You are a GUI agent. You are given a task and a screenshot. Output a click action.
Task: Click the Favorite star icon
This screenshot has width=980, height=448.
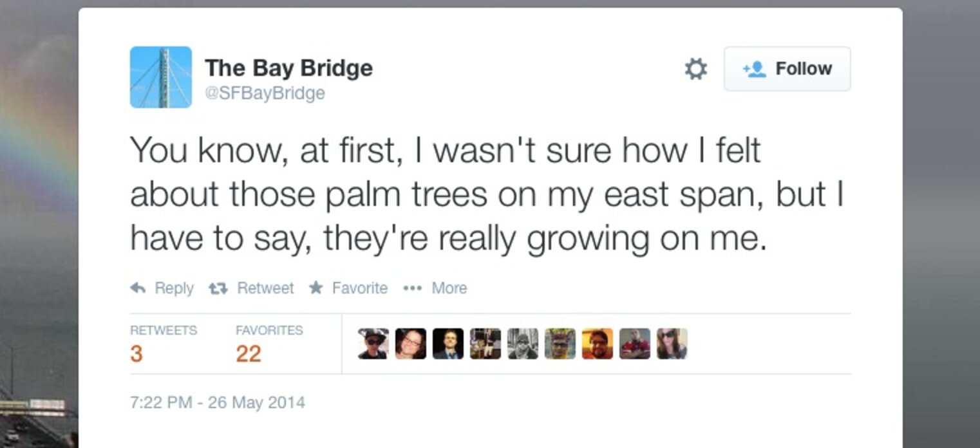point(316,288)
